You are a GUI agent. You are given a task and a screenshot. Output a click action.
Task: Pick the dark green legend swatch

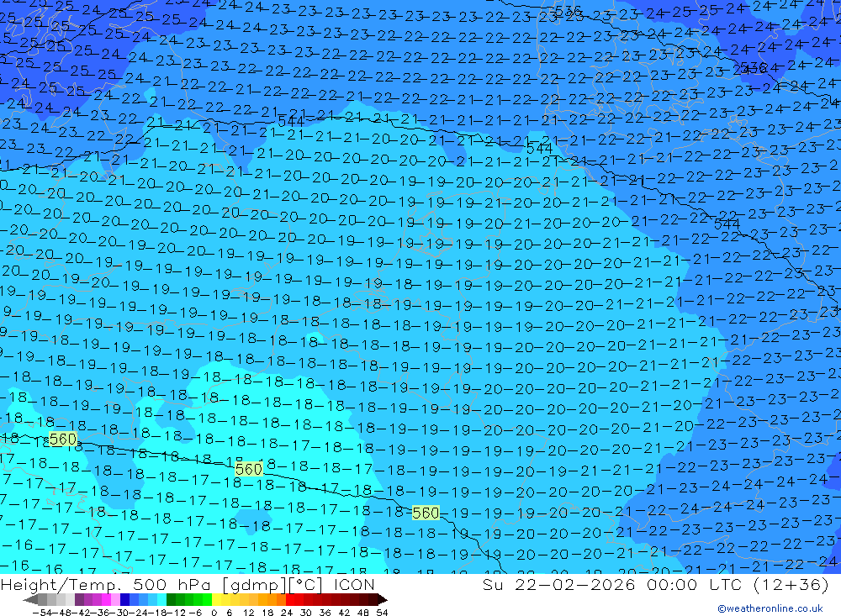point(171,599)
